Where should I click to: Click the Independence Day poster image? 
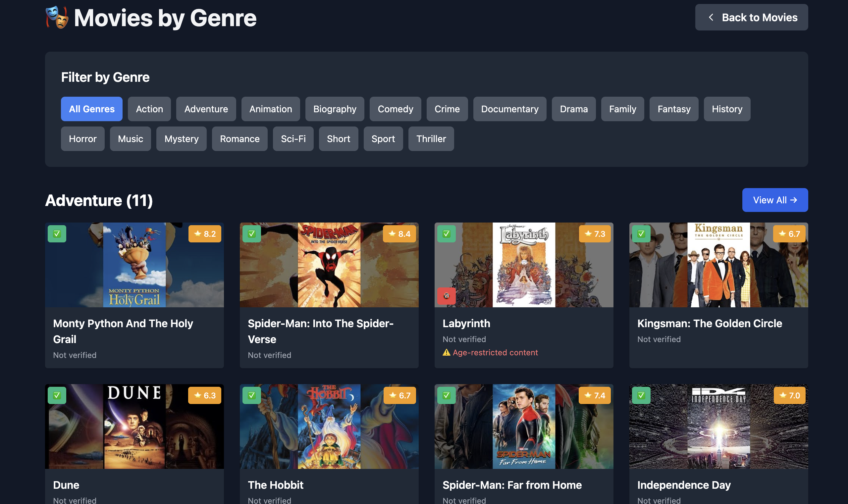pyautogui.click(x=718, y=427)
